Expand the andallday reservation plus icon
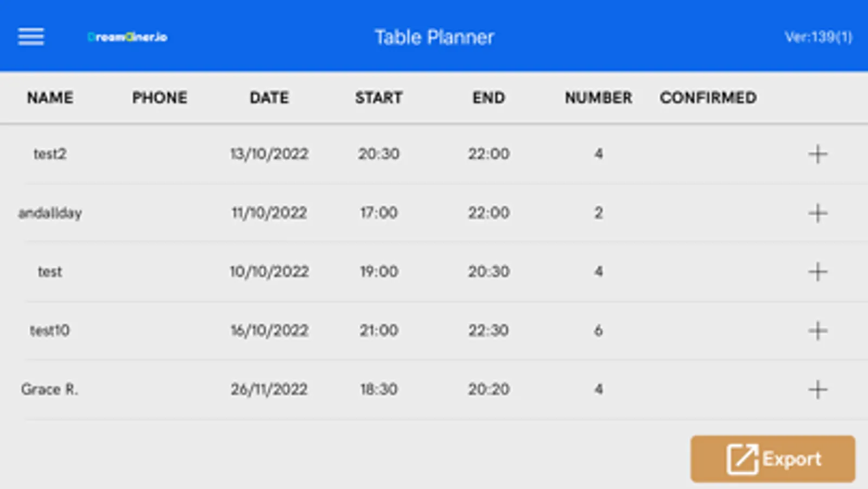Viewport: 868px width, 489px height. click(x=818, y=213)
